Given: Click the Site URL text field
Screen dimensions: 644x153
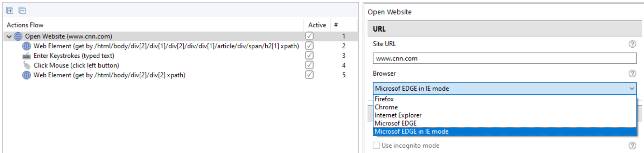Looking at the screenshot, I should tap(504, 58).
